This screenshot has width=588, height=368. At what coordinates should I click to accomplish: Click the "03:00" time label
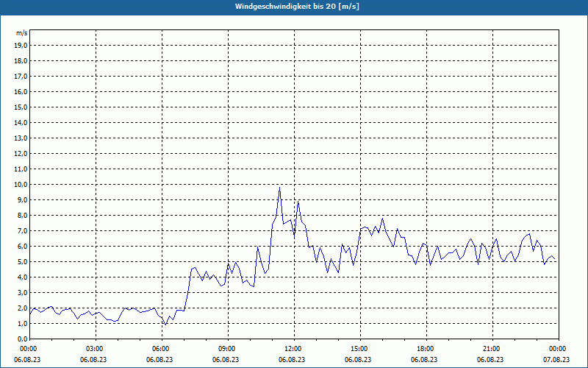96,349
